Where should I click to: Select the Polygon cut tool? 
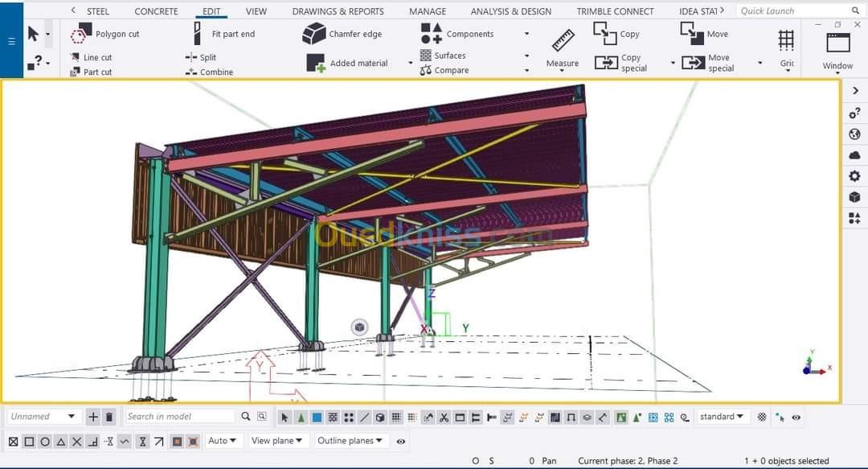click(104, 34)
